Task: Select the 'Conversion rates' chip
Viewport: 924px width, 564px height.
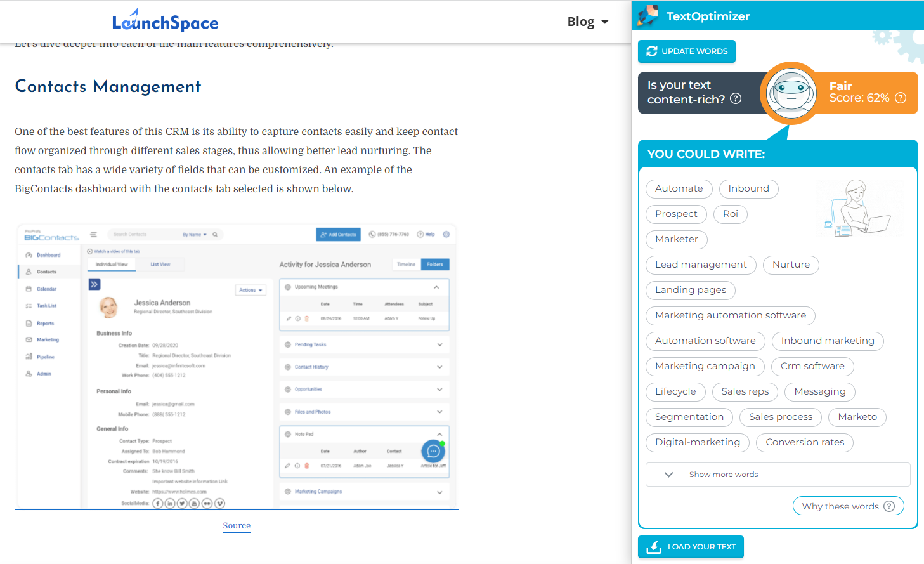Action: click(x=805, y=442)
